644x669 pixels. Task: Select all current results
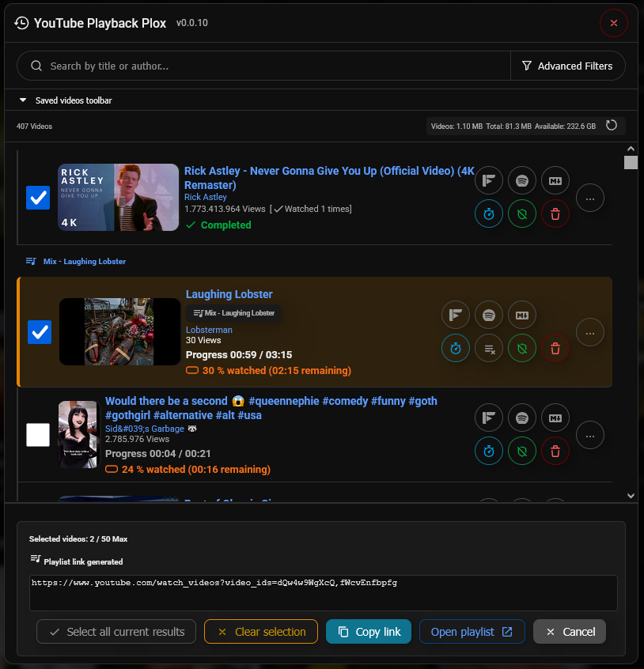[x=116, y=632]
